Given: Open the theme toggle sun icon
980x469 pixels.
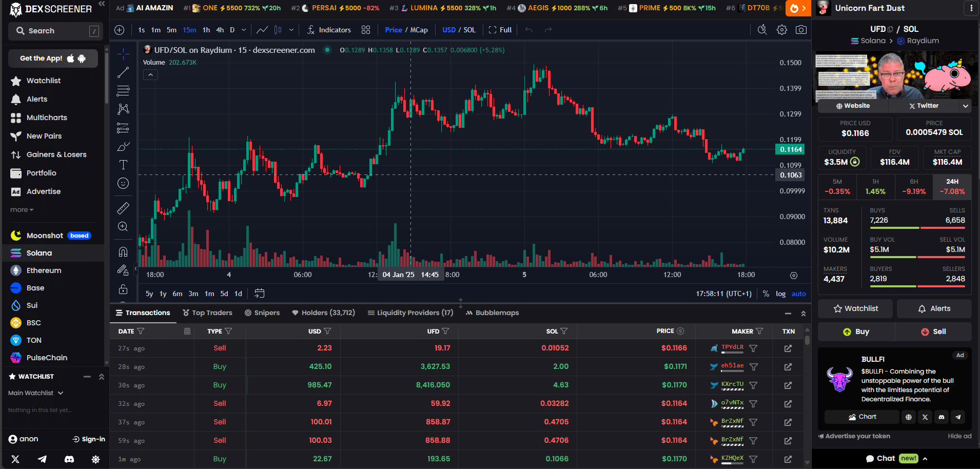Looking at the screenshot, I should click(95, 459).
